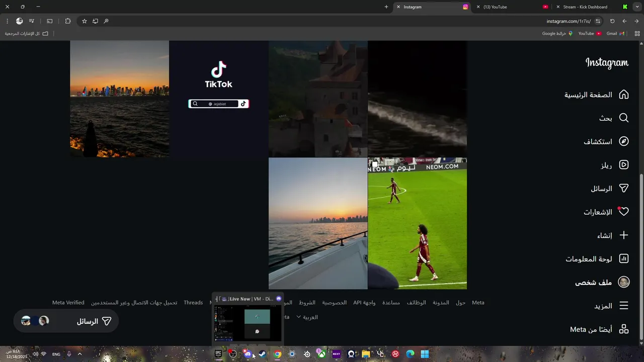Open the dark water wake post
644x362 pixels.
[x=417, y=99]
